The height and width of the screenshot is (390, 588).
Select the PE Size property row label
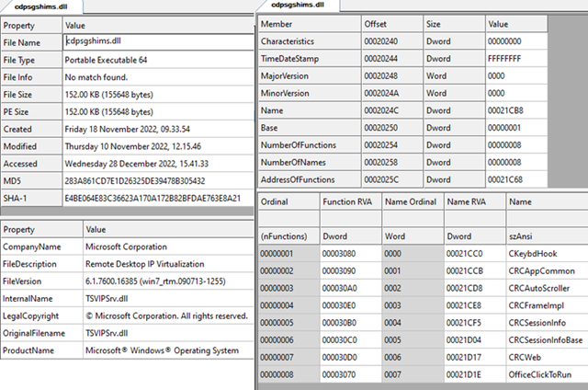31,112
